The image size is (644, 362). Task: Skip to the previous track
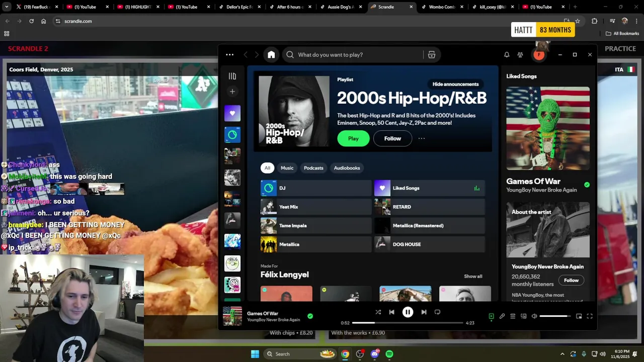(391, 312)
